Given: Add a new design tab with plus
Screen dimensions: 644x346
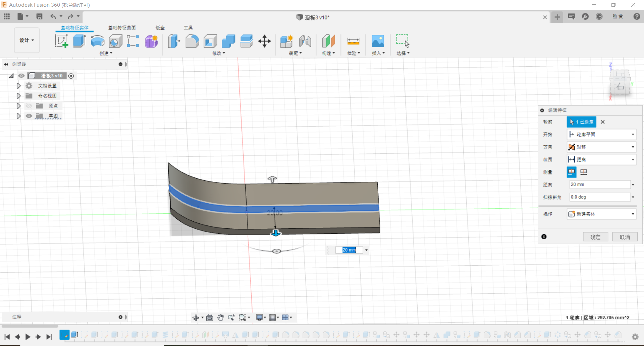Looking at the screenshot, I should (x=557, y=17).
